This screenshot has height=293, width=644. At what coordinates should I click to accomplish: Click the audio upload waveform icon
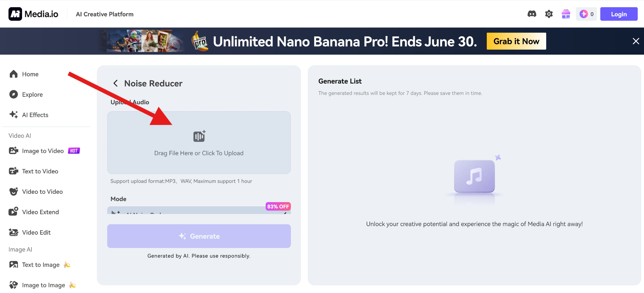coord(199,136)
